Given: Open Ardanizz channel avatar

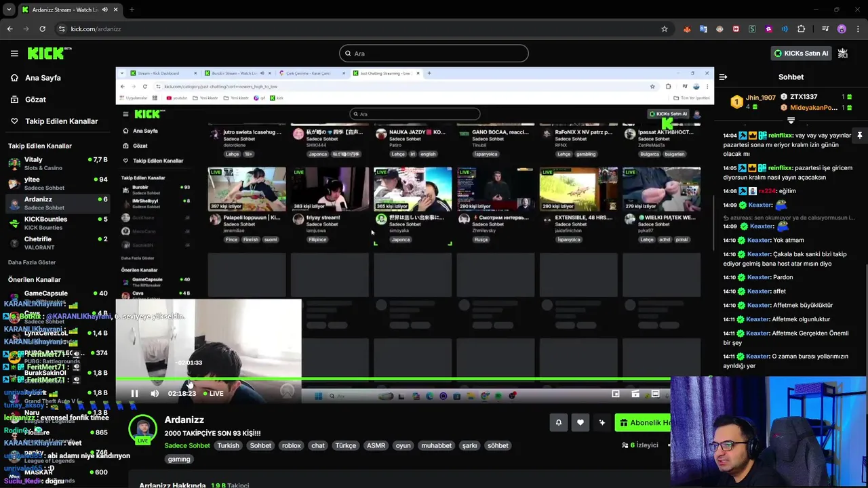Looking at the screenshot, I should coord(142,430).
